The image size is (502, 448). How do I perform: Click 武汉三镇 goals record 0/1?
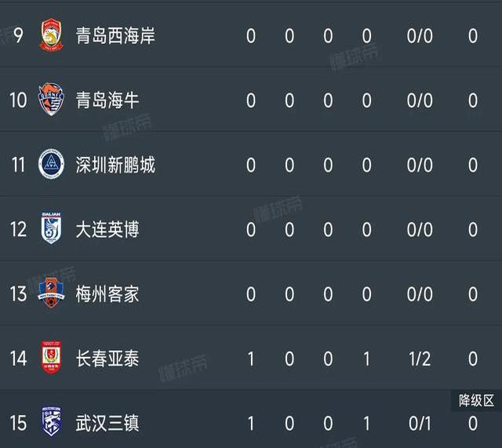(x=420, y=424)
